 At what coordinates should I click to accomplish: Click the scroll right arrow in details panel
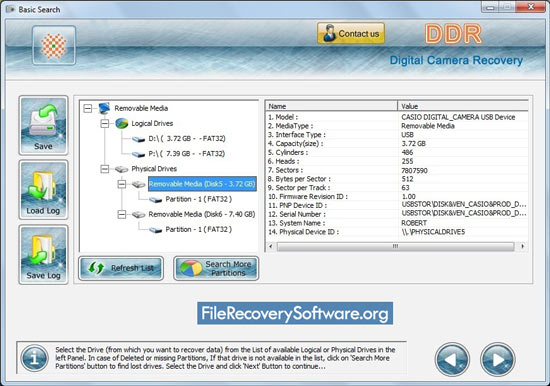click(x=523, y=246)
